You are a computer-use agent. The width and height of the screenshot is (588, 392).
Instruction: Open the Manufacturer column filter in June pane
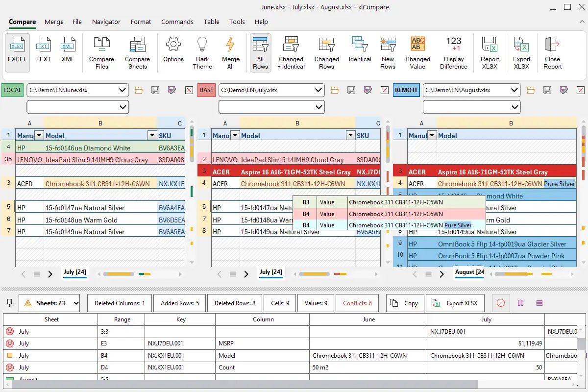39,135
